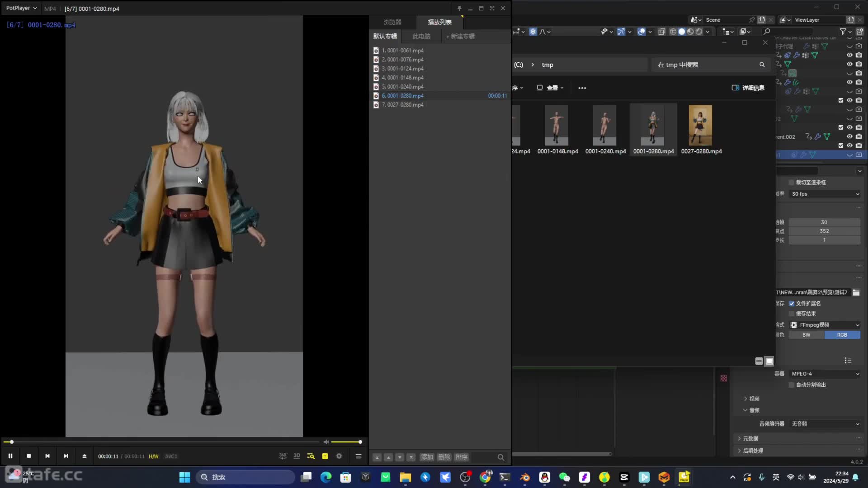868x488 pixels.
Task: Click the eject/open file icon in PotPlayer
Action: (85, 456)
